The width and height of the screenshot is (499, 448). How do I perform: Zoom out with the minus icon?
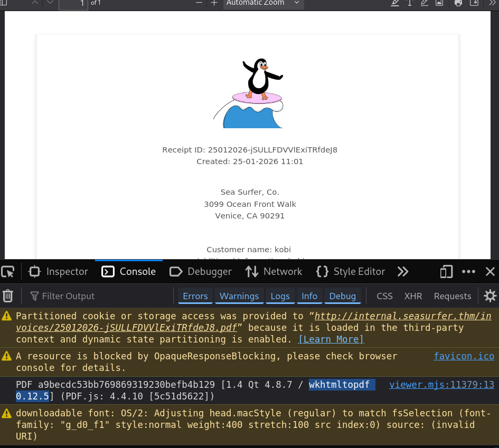pos(199,3)
